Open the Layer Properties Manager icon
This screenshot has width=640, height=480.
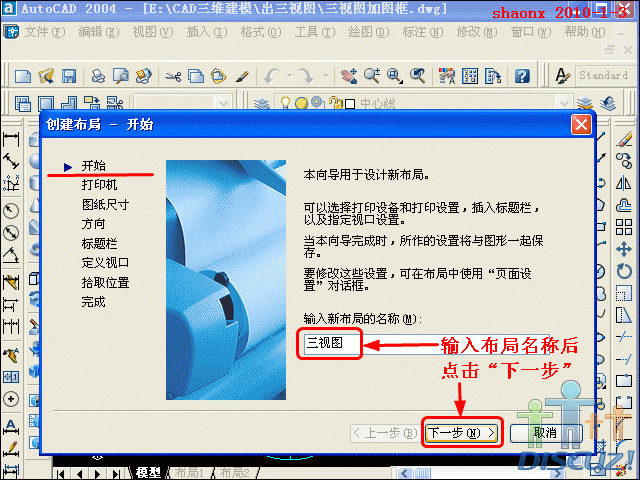coord(262,103)
